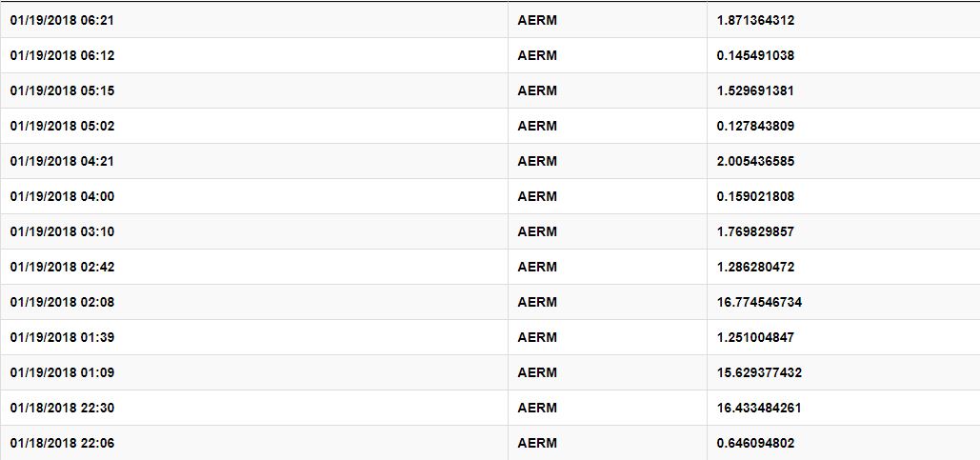Viewport: 980px width, 460px height.
Task: Select the 01/19/2018 05:15 timestamp
Action: click(x=62, y=90)
